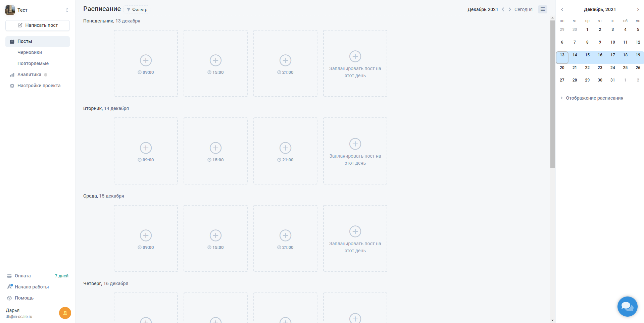Viewport: 644px width, 323px height.
Task: Open Аналитика section
Action: (x=29, y=74)
